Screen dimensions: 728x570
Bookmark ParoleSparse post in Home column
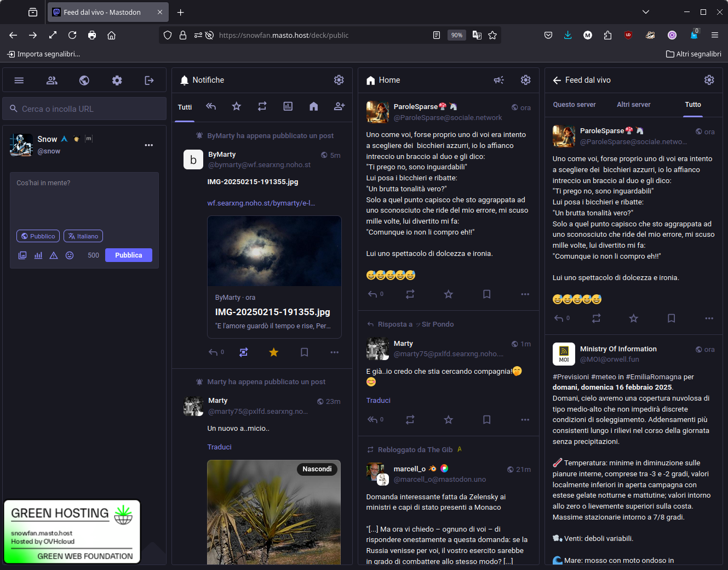487,294
